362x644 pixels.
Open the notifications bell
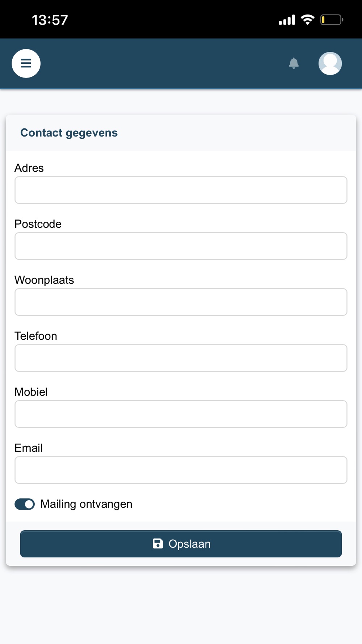click(294, 63)
